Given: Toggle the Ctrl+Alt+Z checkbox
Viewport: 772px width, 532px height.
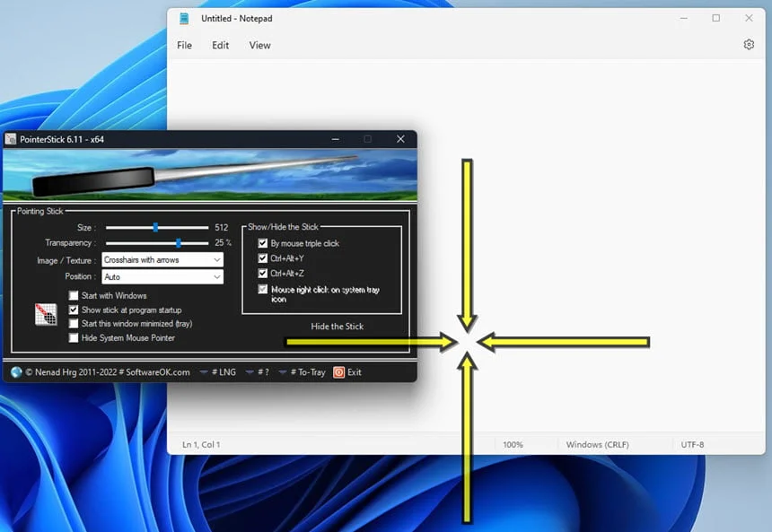Looking at the screenshot, I should click(263, 273).
